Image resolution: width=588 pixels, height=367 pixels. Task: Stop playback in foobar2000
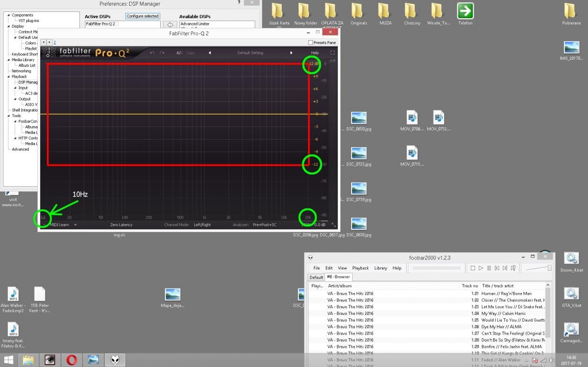(473, 268)
